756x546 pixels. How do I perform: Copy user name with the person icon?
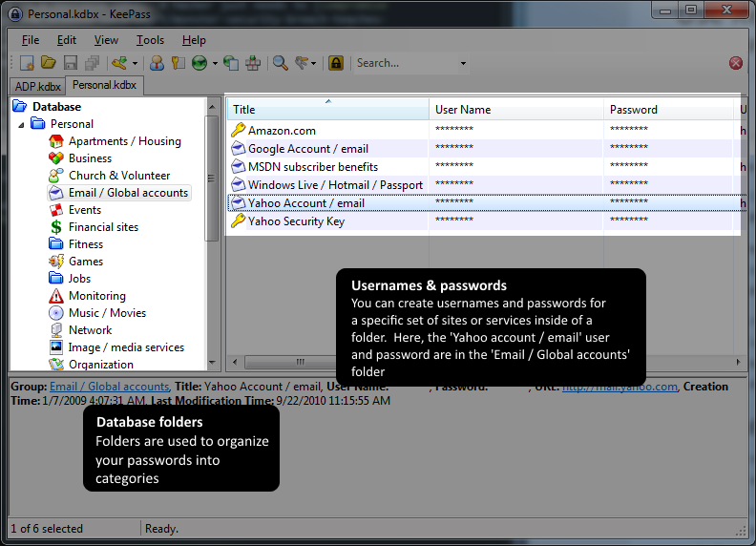pos(157,63)
